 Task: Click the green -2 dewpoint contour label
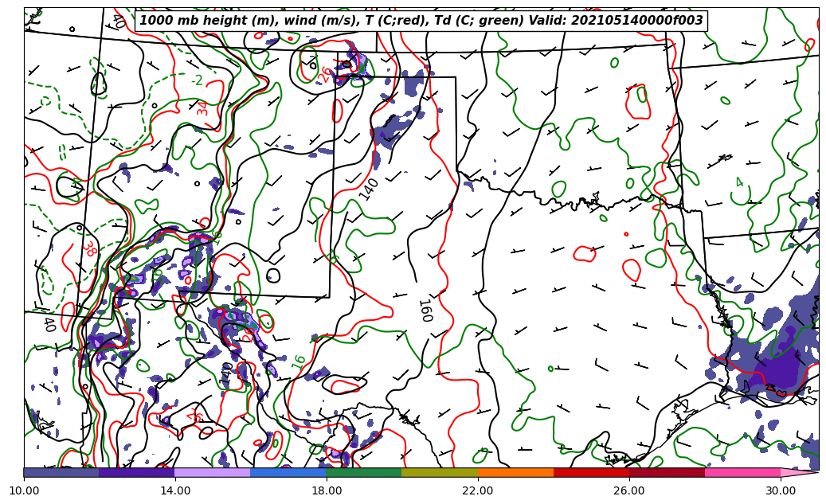coord(197,80)
